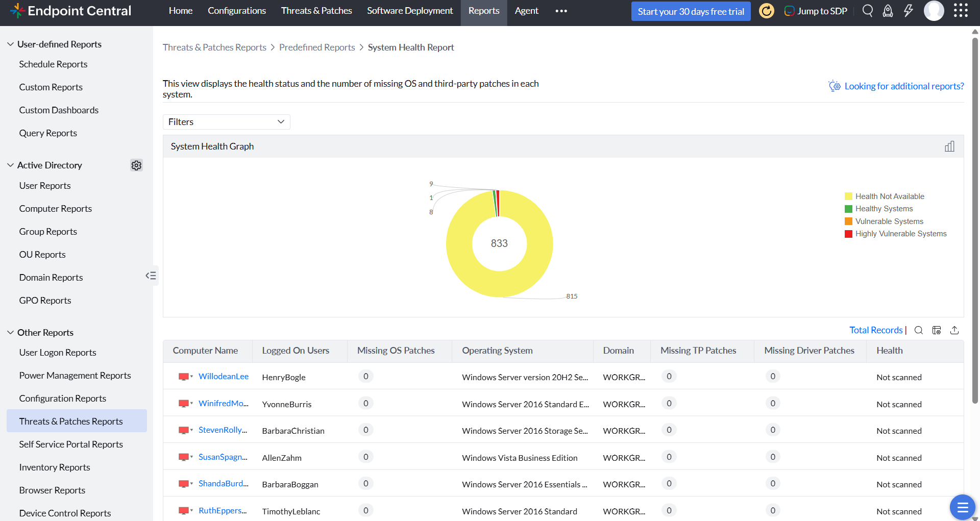Image resolution: width=980 pixels, height=521 pixels.
Task: Open Custom Dashboards in sidebar
Action: pos(59,110)
